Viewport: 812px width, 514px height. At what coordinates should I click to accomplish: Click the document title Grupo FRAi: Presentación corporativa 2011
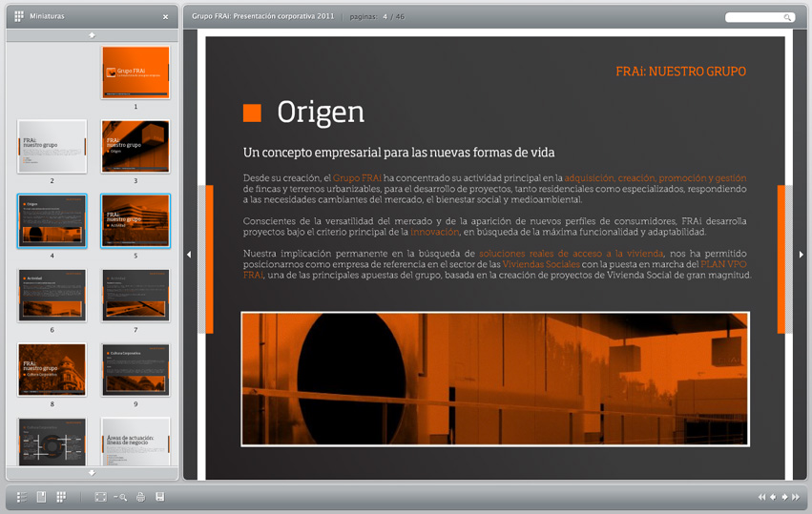[263, 16]
